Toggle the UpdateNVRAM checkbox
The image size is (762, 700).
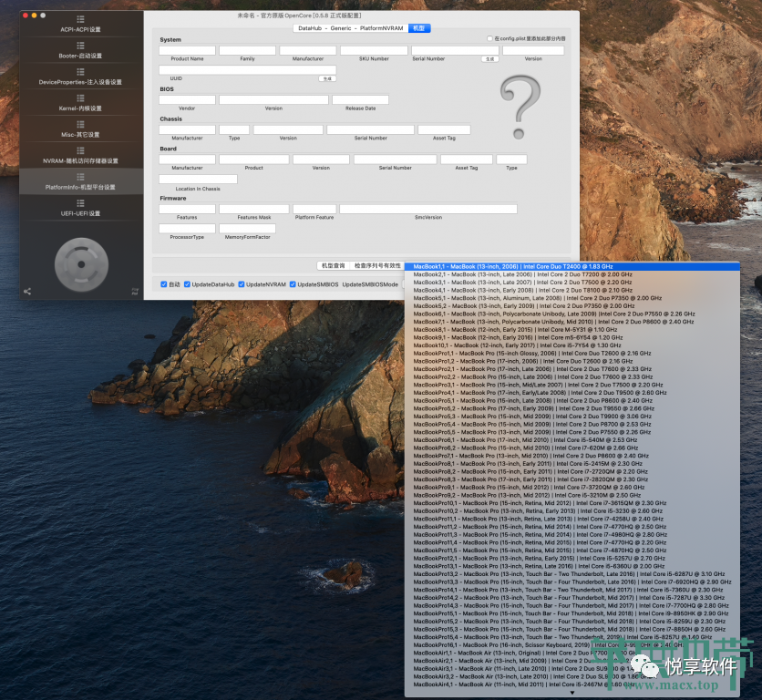point(242,284)
